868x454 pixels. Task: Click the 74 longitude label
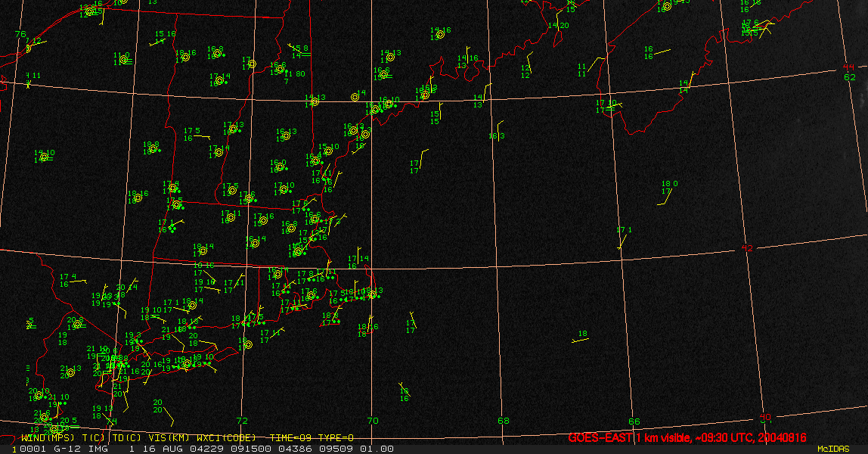(112, 422)
